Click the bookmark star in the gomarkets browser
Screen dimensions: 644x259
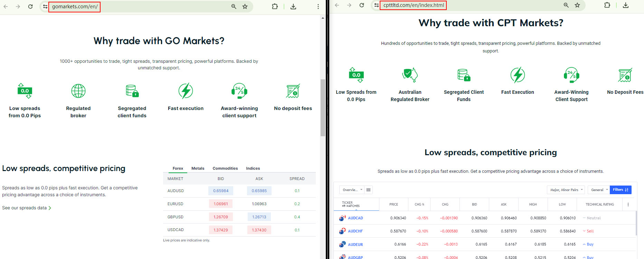pyautogui.click(x=245, y=7)
